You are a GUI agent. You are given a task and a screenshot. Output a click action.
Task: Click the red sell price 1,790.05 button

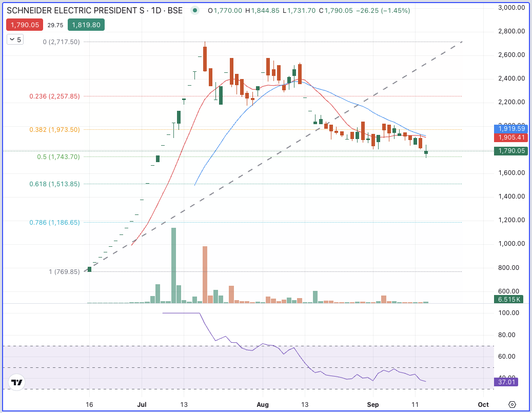point(25,25)
